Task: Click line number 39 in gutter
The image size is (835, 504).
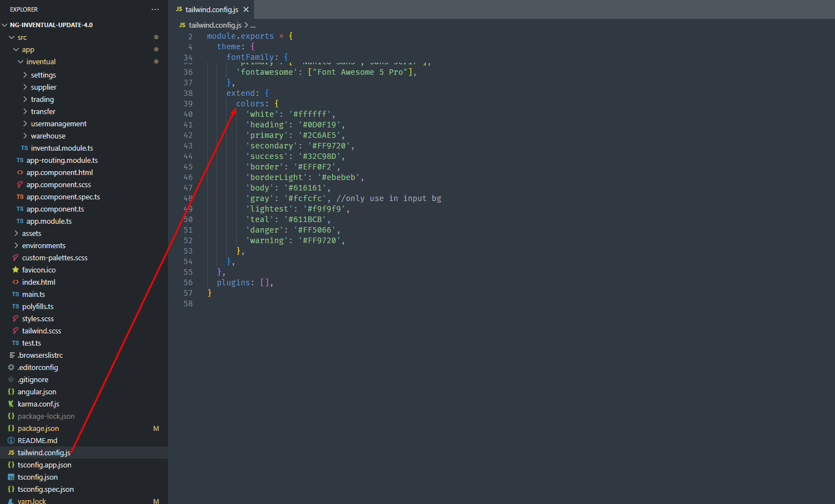Action: pyautogui.click(x=188, y=104)
